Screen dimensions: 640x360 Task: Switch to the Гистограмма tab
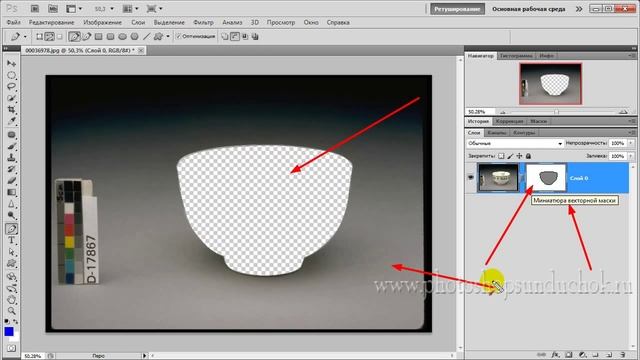click(516, 56)
